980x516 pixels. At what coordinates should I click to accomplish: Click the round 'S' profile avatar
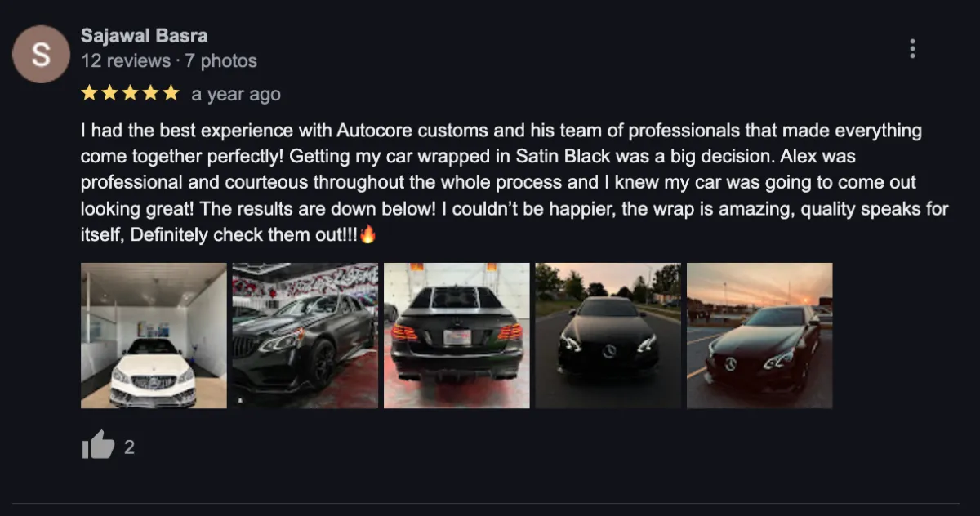pos(40,54)
